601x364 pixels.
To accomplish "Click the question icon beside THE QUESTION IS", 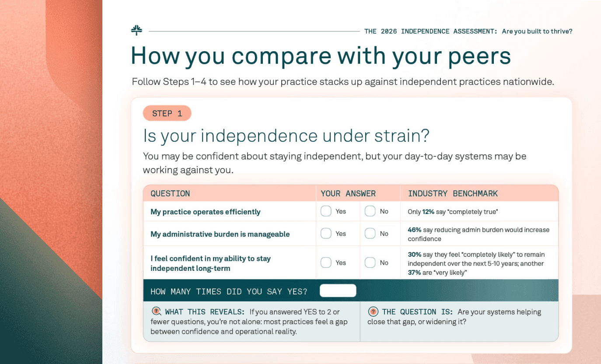I will pyautogui.click(x=373, y=311).
